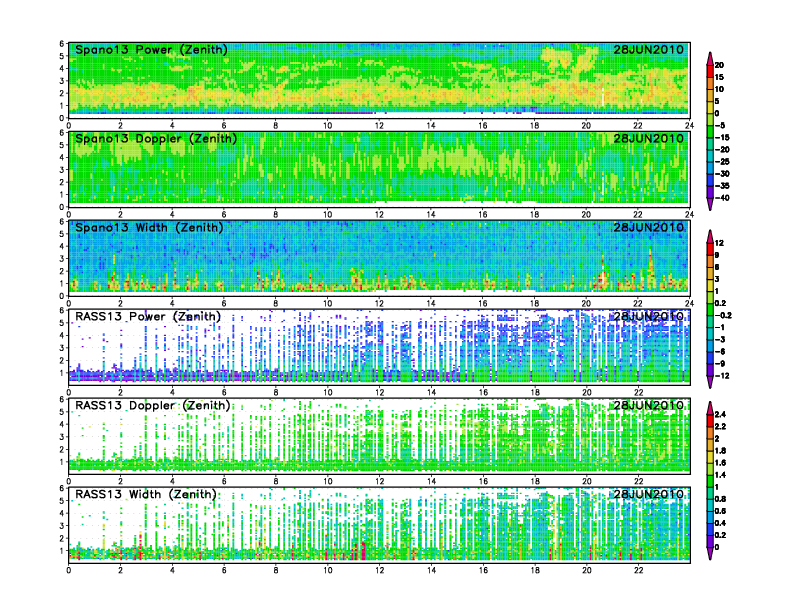Click the red top arrow of the bottom colorbar

point(710,407)
